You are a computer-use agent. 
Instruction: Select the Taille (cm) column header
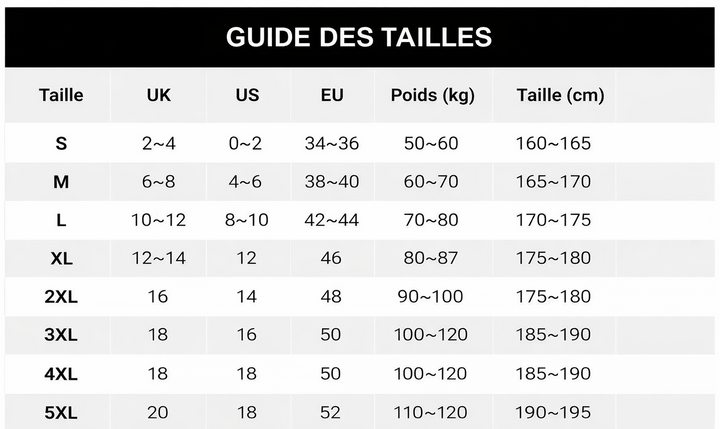[x=560, y=95]
